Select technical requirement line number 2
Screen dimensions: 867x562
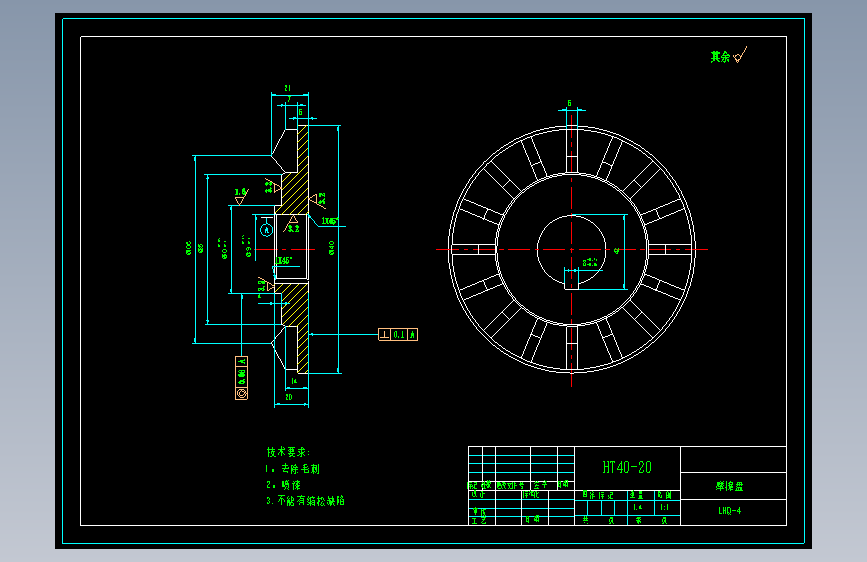[x=284, y=485]
